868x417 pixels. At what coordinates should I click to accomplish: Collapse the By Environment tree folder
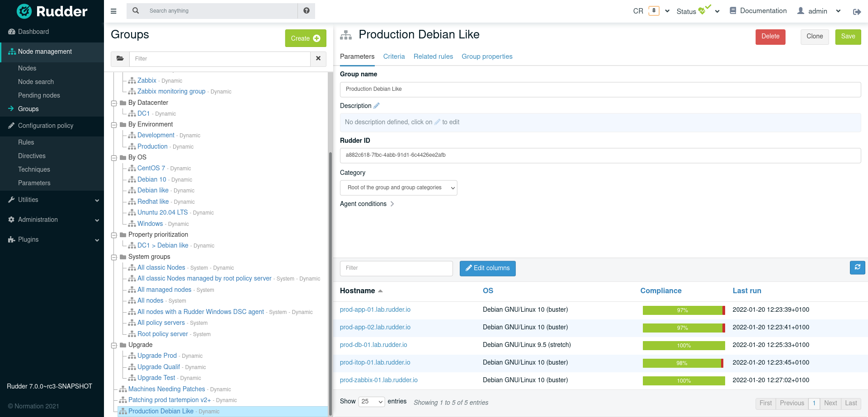coord(114,125)
